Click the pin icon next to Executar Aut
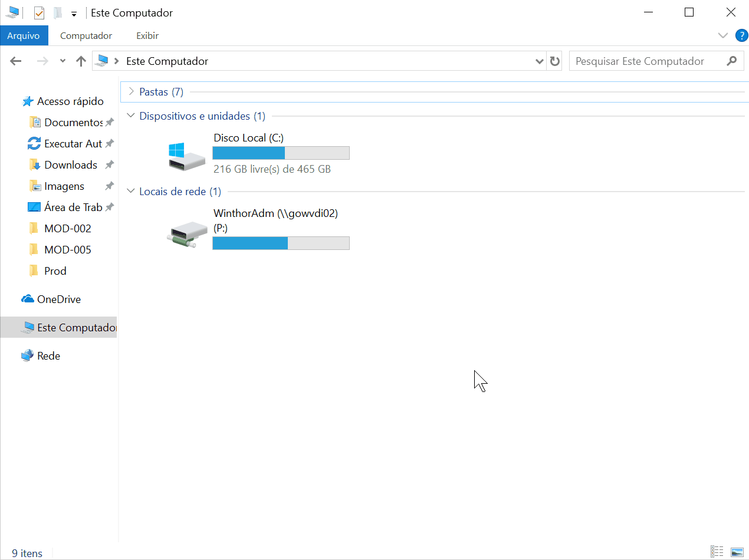The image size is (749, 560). click(110, 144)
